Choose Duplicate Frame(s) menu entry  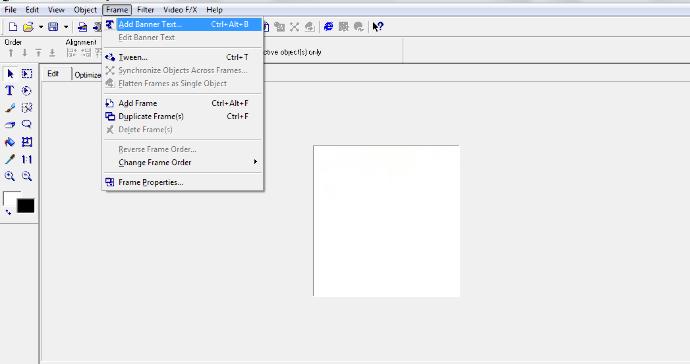pyautogui.click(x=183, y=116)
